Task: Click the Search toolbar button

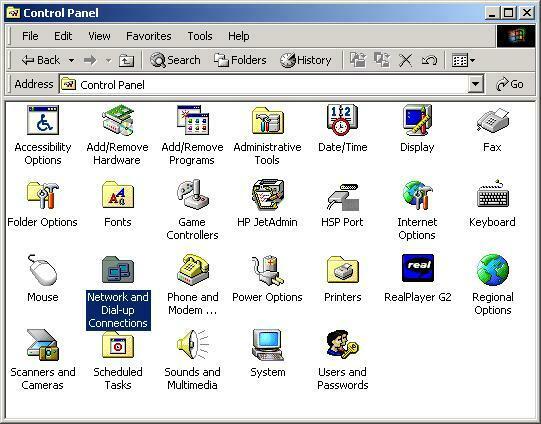Action: 175,60
